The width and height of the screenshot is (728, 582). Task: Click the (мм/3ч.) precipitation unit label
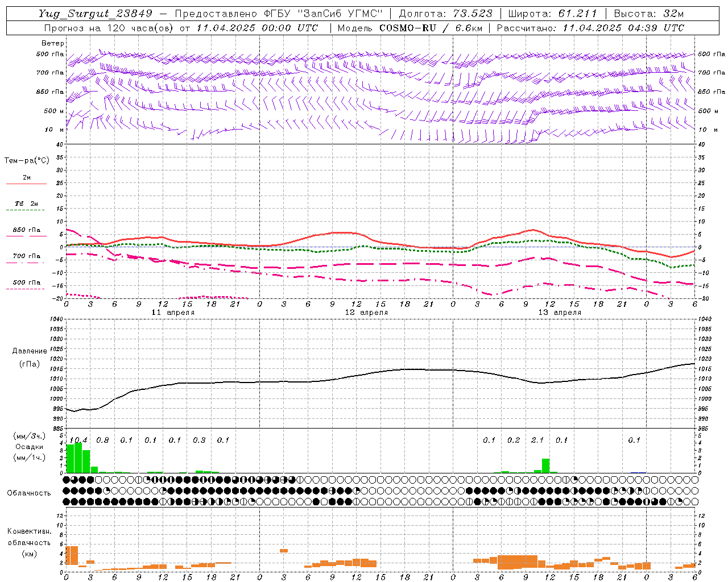tap(30, 436)
